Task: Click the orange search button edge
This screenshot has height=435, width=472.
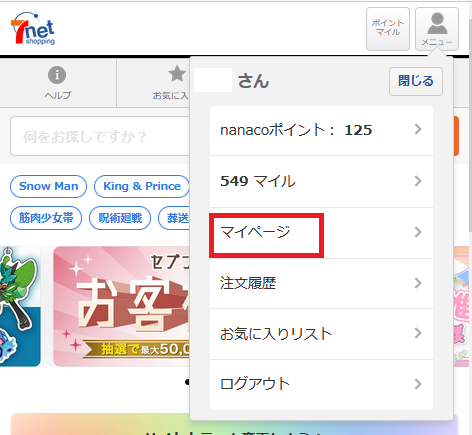Action: point(456,136)
